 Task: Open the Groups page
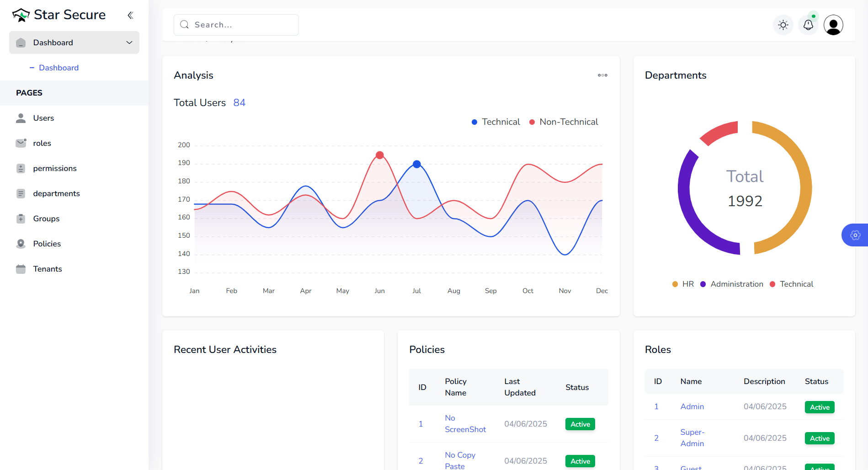pos(46,219)
